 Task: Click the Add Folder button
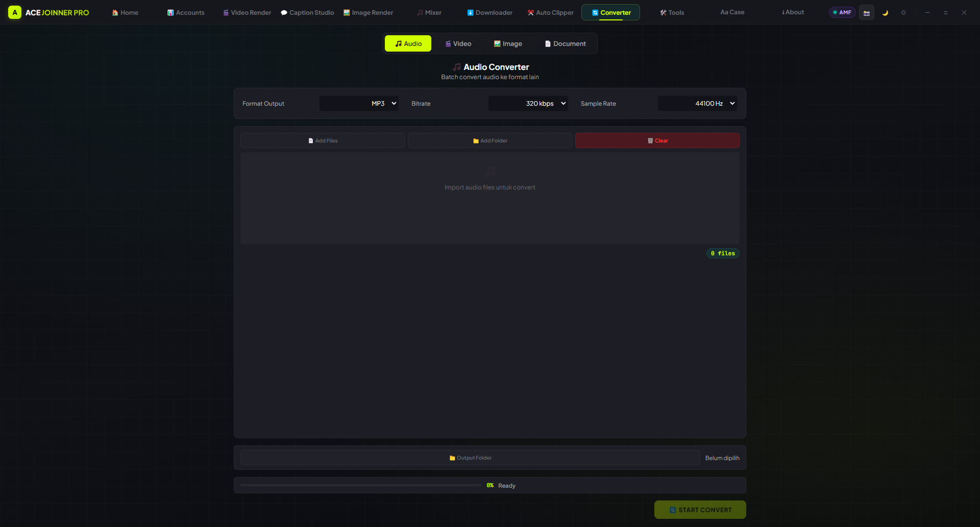(x=490, y=140)
